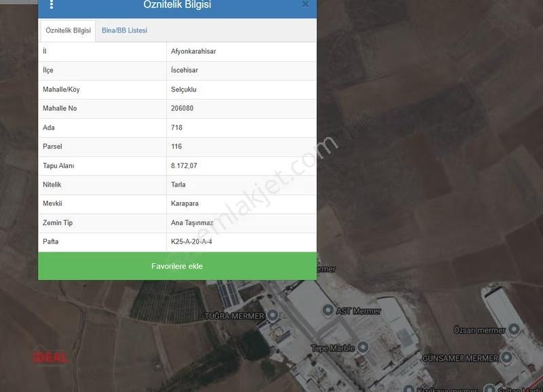Click the Nitelik value Tarla
The height and width of the screenshot is (392, 543).
[x=178, y=184]
